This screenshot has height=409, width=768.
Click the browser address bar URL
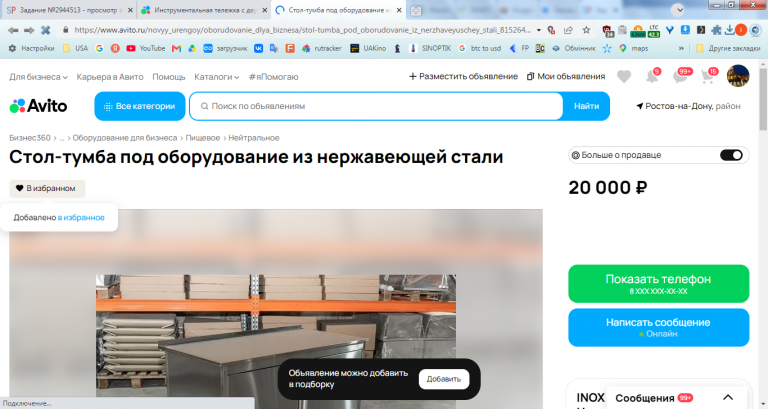[x=302, y=30]
